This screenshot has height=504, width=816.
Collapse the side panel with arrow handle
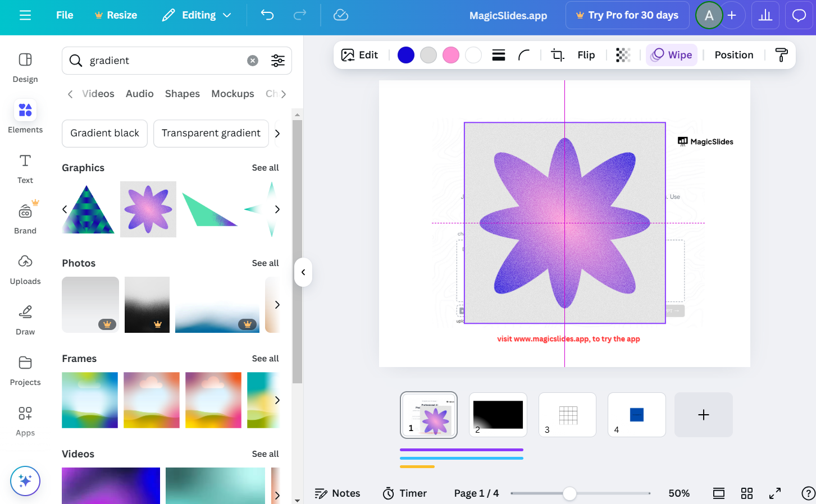(303, 272)
